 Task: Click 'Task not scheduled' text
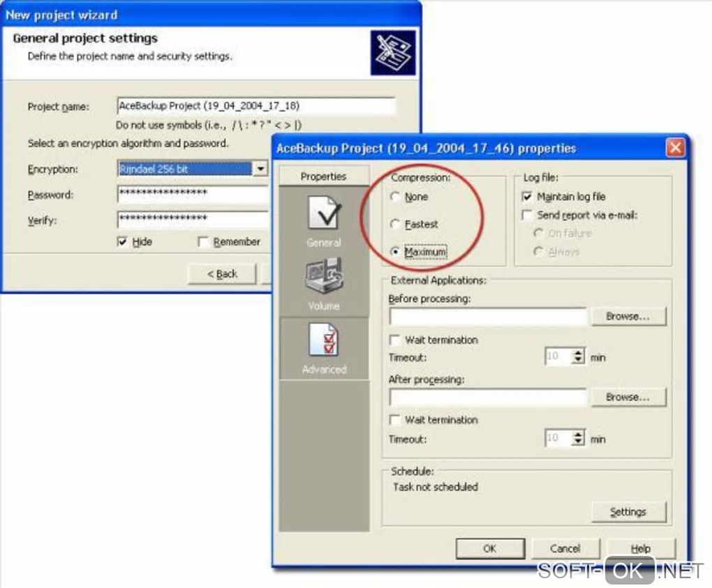click(436, 487)
